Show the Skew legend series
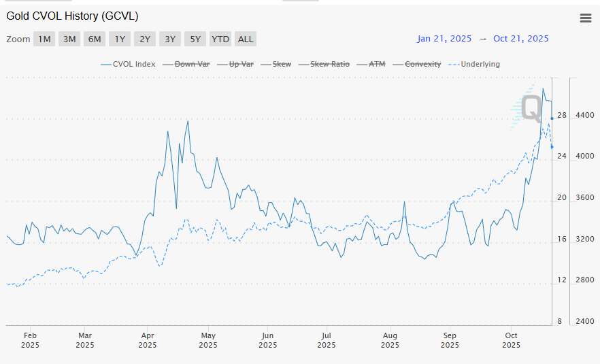The image size is (600, 364). click(x=276, y=65)
